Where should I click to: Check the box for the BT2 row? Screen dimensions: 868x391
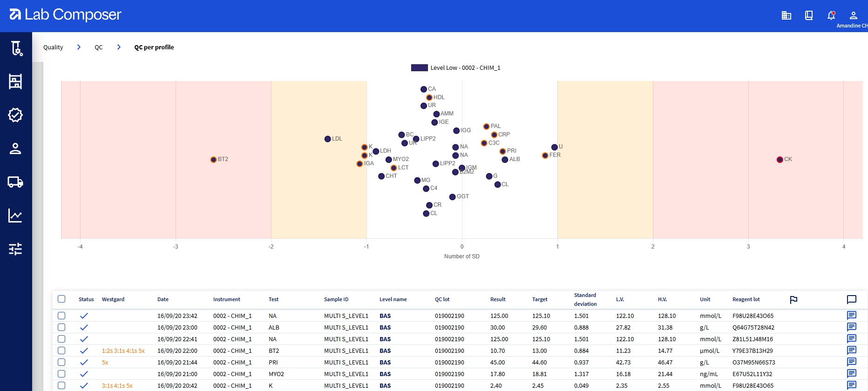61,351
